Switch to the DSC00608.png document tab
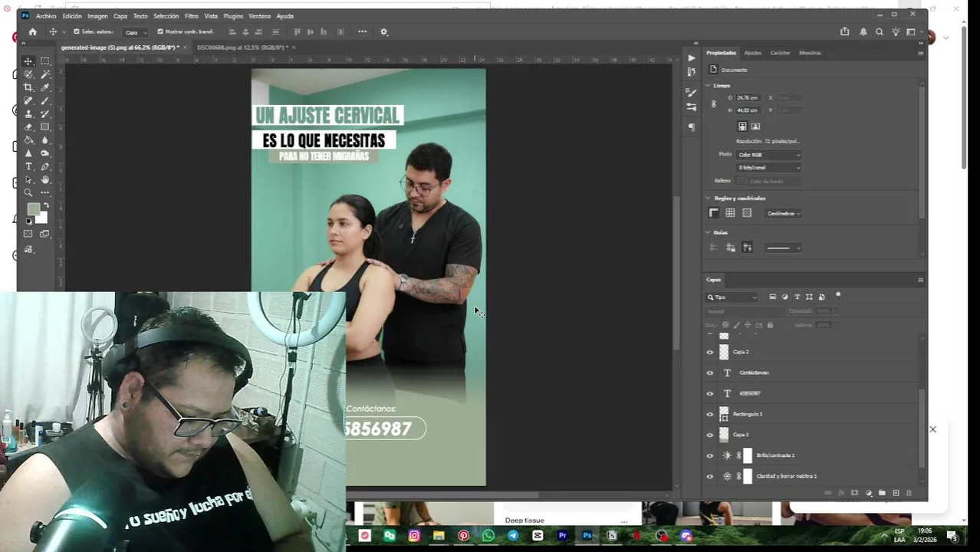The image size is (980, 552). (242, 48)
